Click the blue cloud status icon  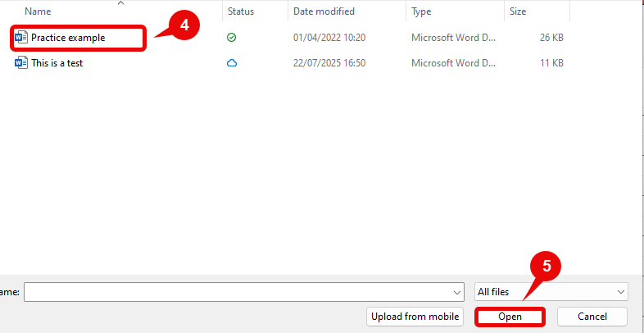231,63
